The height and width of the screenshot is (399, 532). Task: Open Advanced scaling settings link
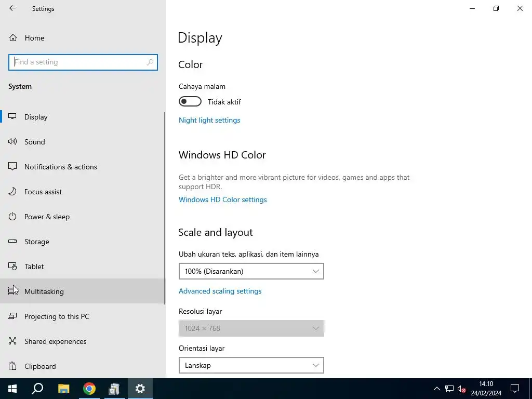click(x=220, y=291)
